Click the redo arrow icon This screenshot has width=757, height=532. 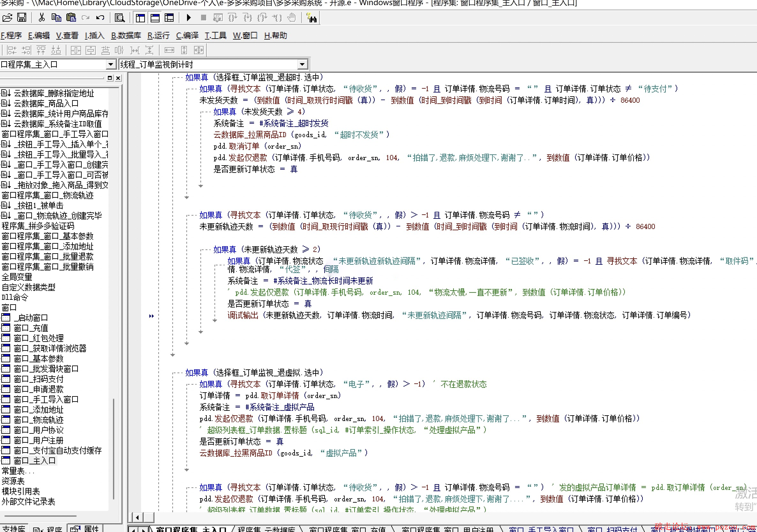(x=86, y=18)
